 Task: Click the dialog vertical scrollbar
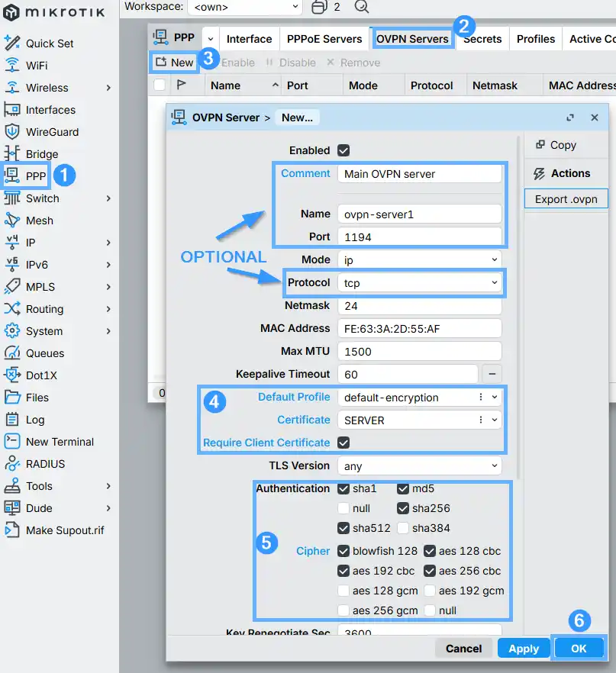pos(518,308)
